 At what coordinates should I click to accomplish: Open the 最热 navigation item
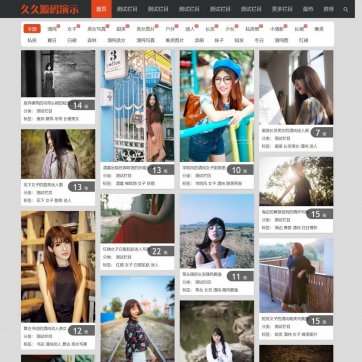point(308,9)
